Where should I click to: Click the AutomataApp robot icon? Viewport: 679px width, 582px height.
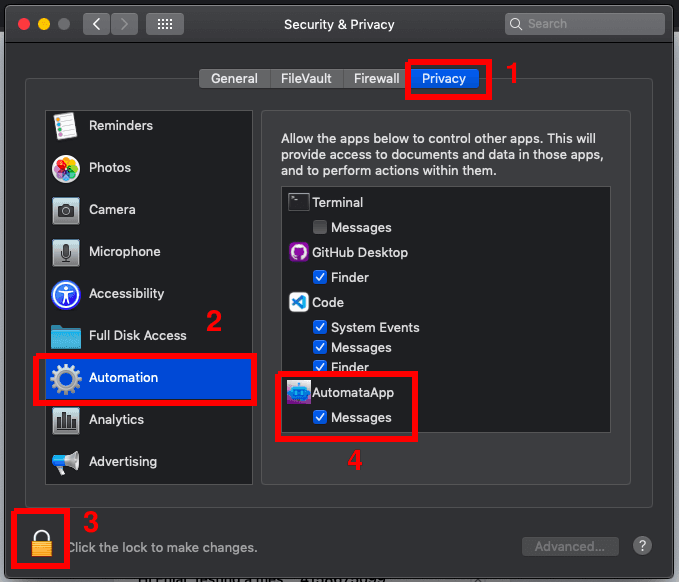(298, 392)
